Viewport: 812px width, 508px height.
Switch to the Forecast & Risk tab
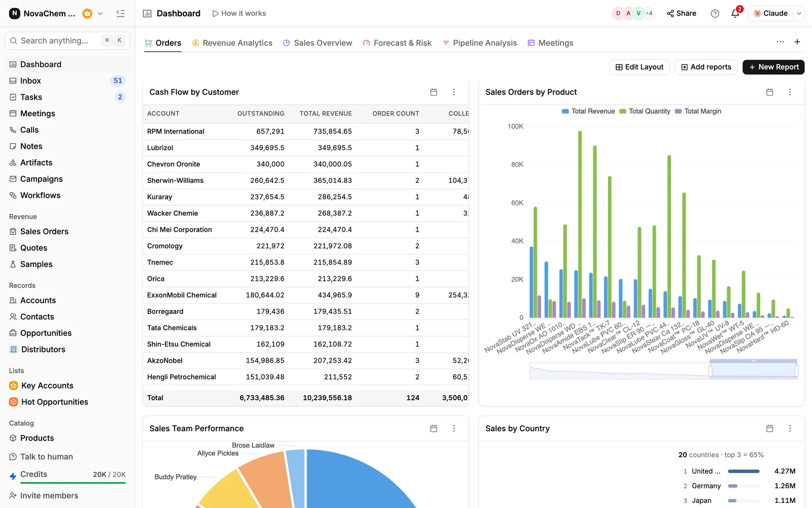point(397,43)
